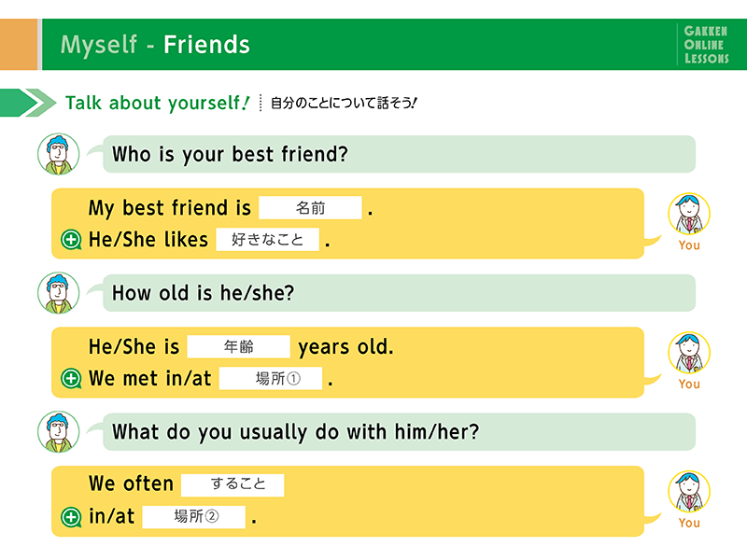Click the "What do you usually do with him/her?" bubble
The width and height of the screenshot is (747, 560).
point(400,432)
